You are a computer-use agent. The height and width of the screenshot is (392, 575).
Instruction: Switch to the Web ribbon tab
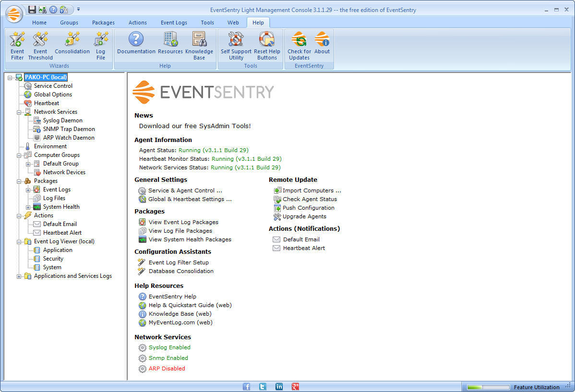click(233, 23)
